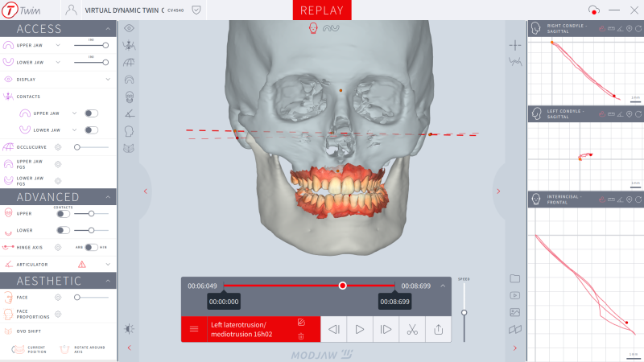Viewport: 644px width, 362px height.
Task: Edit the Left laterotrusion recording name
Action: click(x=301, y=322)
